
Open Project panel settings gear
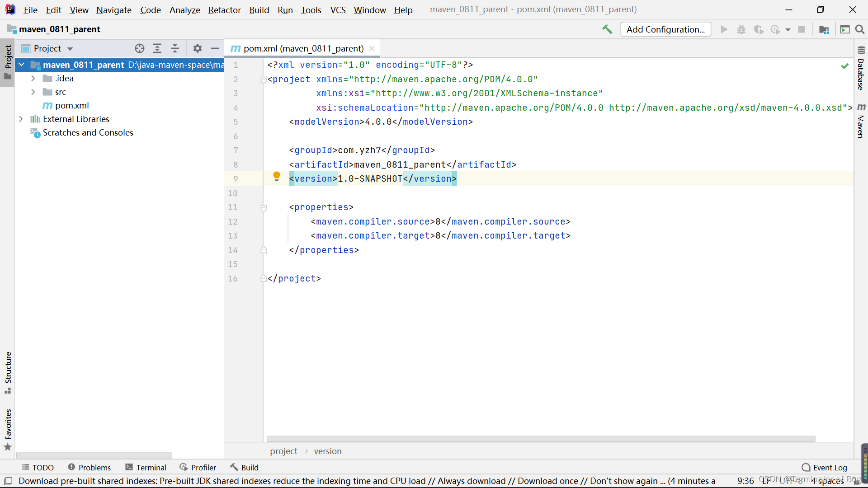(x=198, y=48)
